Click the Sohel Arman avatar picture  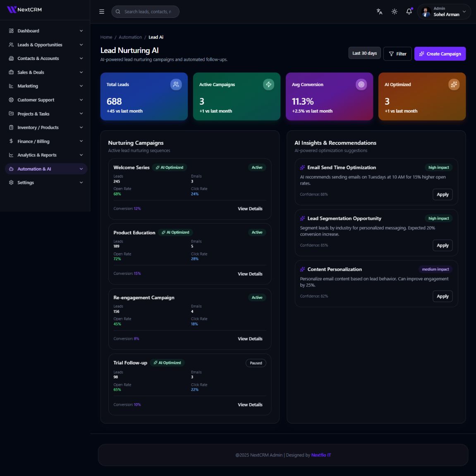[x=426, y=12]
